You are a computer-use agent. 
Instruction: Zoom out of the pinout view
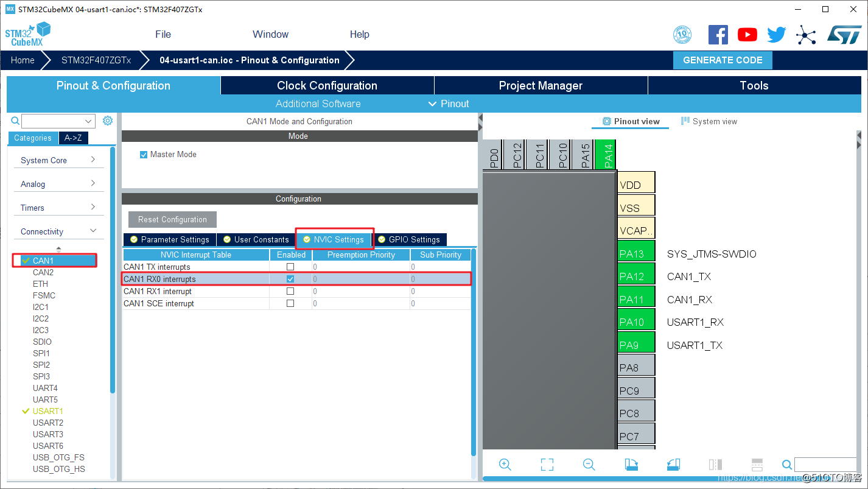coord(589,465)
